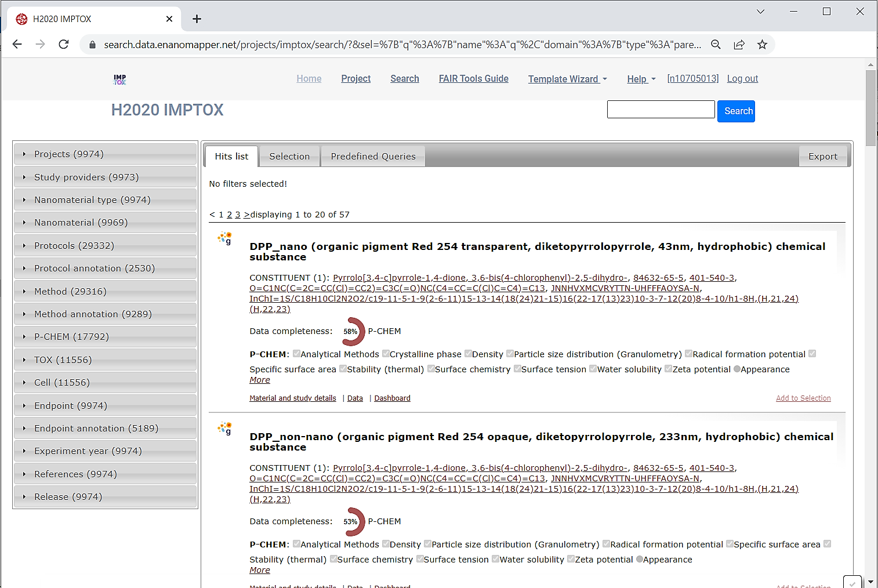This screenshot has width=878, height=588.
Task: Click the share page icon
Action: (x=739, y=45)
